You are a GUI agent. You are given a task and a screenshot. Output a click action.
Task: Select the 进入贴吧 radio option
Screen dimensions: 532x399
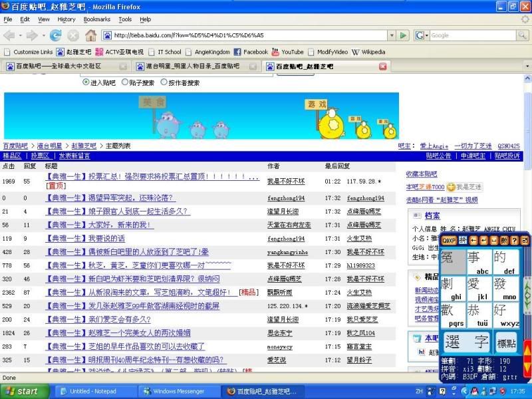tap(86, 82)
